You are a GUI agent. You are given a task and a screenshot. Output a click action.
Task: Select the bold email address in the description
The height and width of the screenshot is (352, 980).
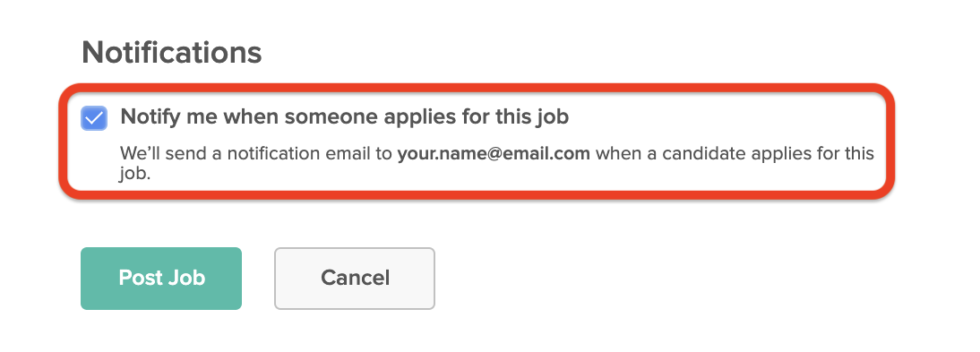(494, 154)
